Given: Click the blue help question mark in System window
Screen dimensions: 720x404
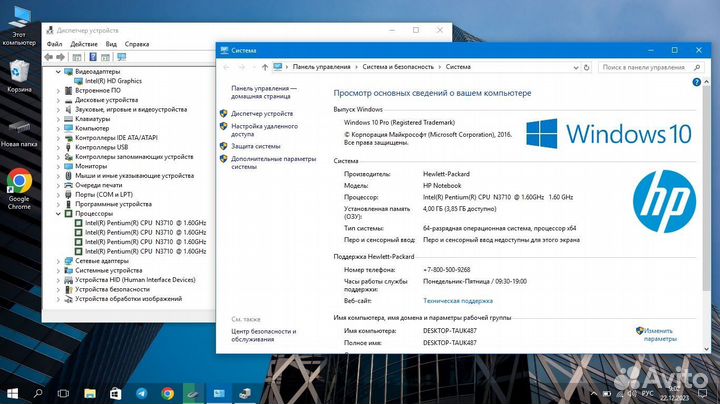Looking at the screenshot, I should tap(696, 82).
